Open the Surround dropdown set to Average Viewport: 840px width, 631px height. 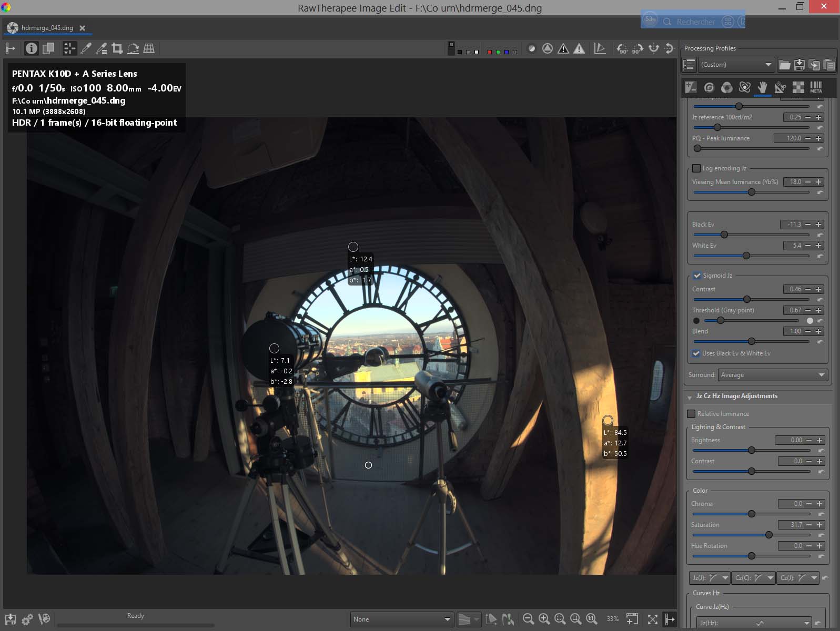(772, 375)
